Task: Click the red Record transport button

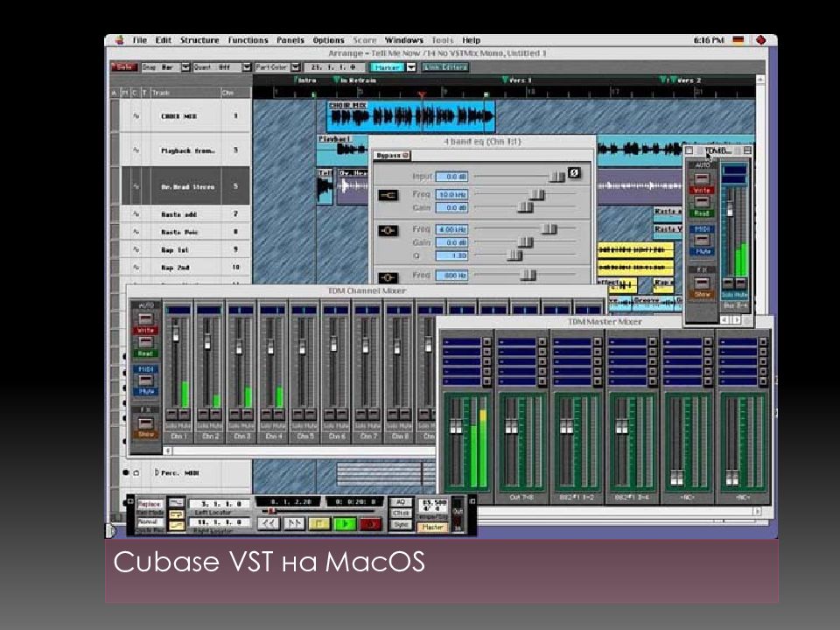Action: [370, 523]
